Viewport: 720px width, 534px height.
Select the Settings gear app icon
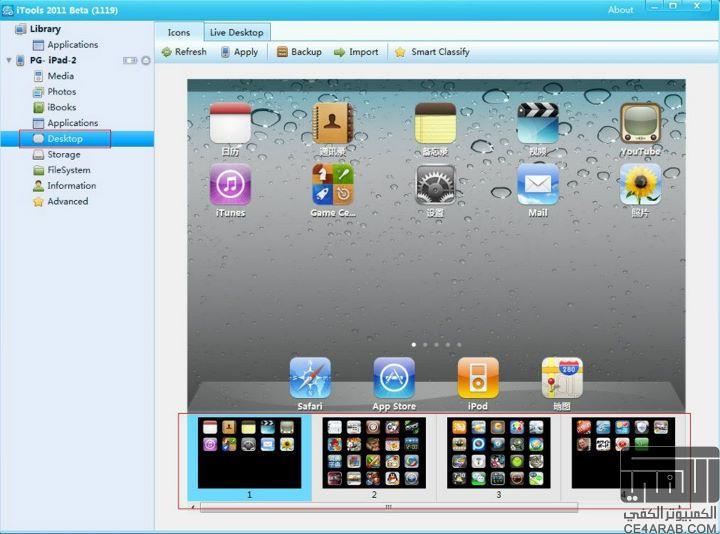435,185
